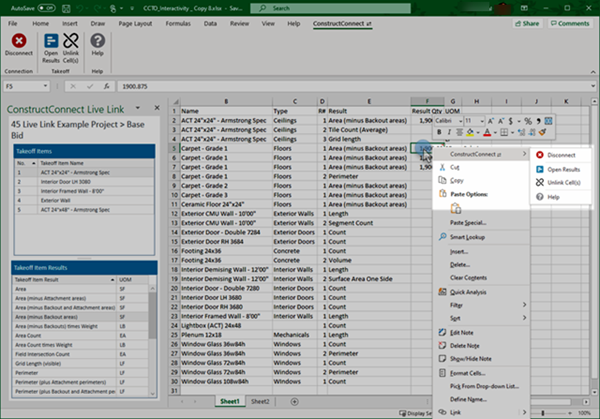The width and height of the screenshot is (600, 419).
Task: Click Increase Decimal in mini toolbar
Action: 522,132
